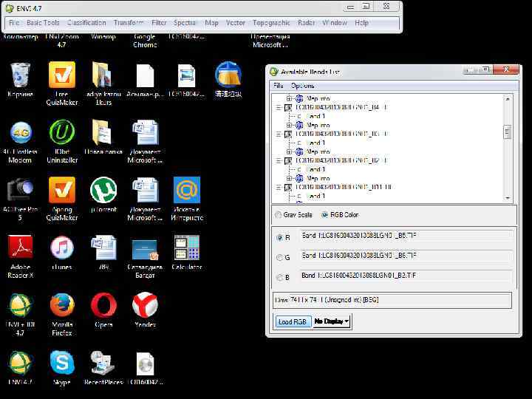This screenshot has height=399, width=532.
Task: Open the Adobe Reader X icon
Action: [x=21, y=247]
